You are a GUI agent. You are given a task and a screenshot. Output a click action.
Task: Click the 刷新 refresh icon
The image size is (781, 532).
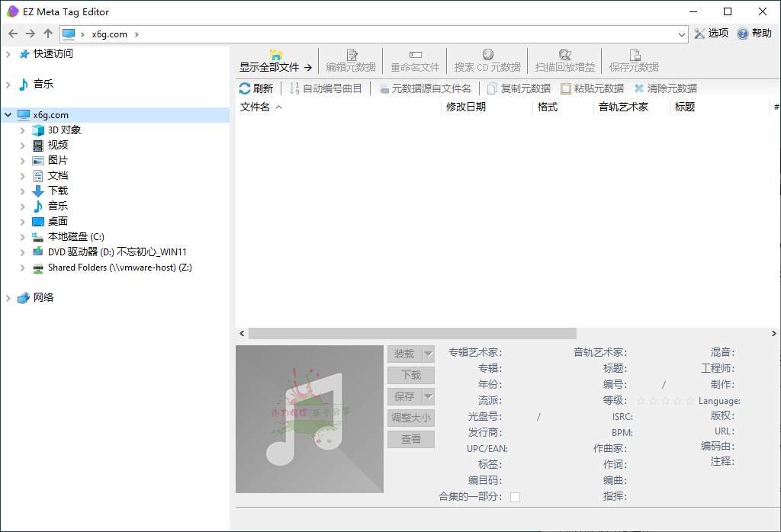(245, 88)
